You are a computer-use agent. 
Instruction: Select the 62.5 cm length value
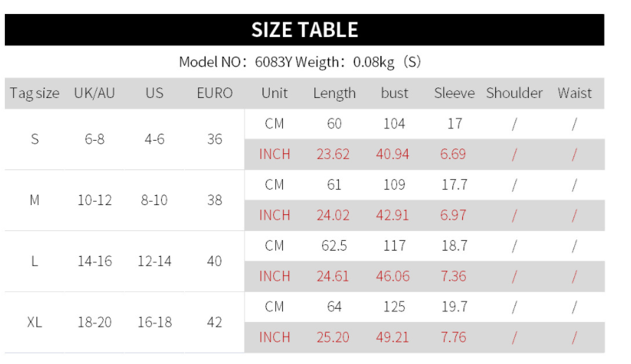334,246
